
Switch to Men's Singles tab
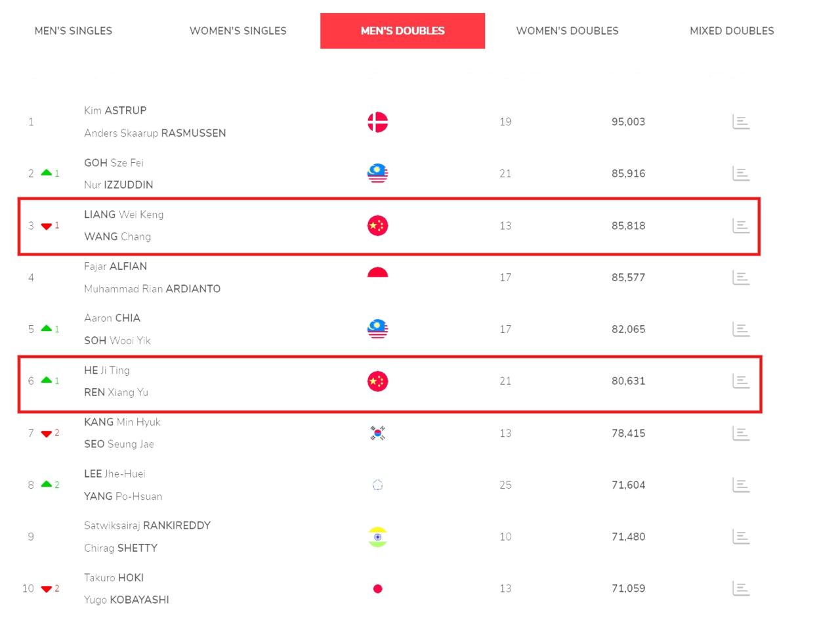pyautogui.click(x=73, y=31)
